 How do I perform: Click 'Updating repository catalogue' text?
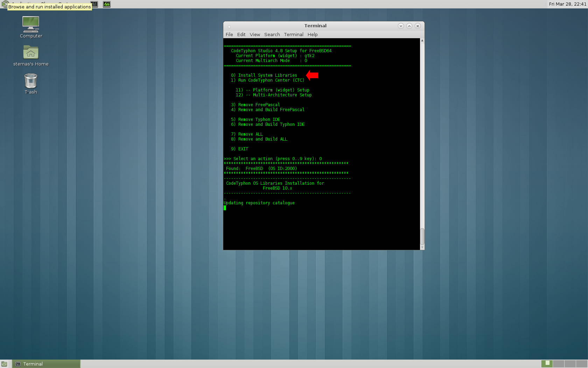(x=259, y=203)
